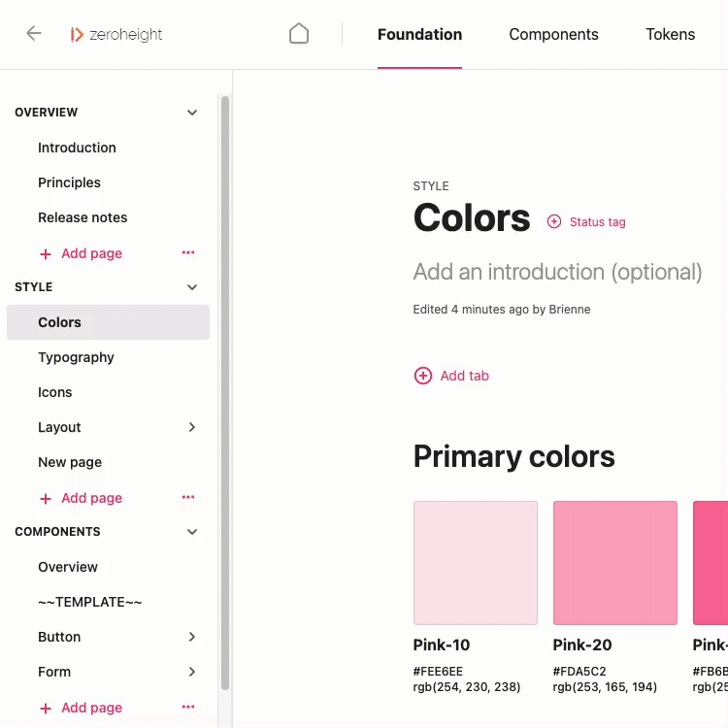Viewport: 728px width, 728px height.
Task: Click Add page text under Style section
Action: click(x=92, y=498)
